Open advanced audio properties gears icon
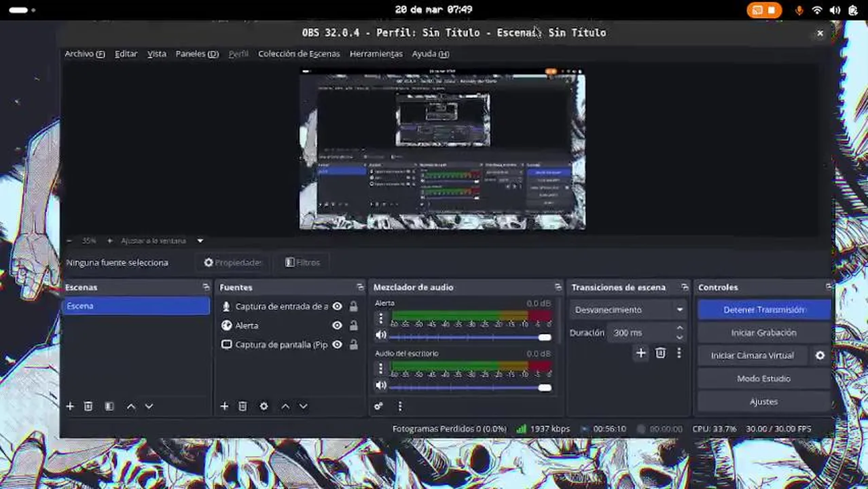This screenshot has height=489, width=868. coord(378,406)
